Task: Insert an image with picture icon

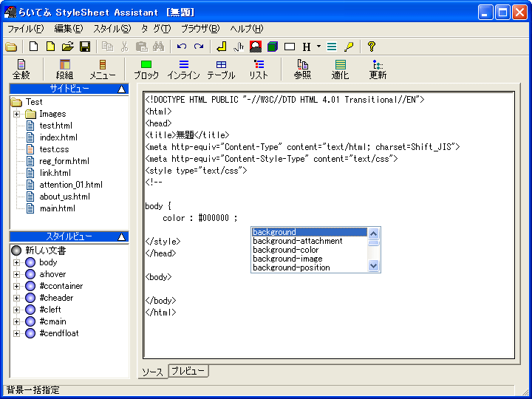Action: pos(256,47)
